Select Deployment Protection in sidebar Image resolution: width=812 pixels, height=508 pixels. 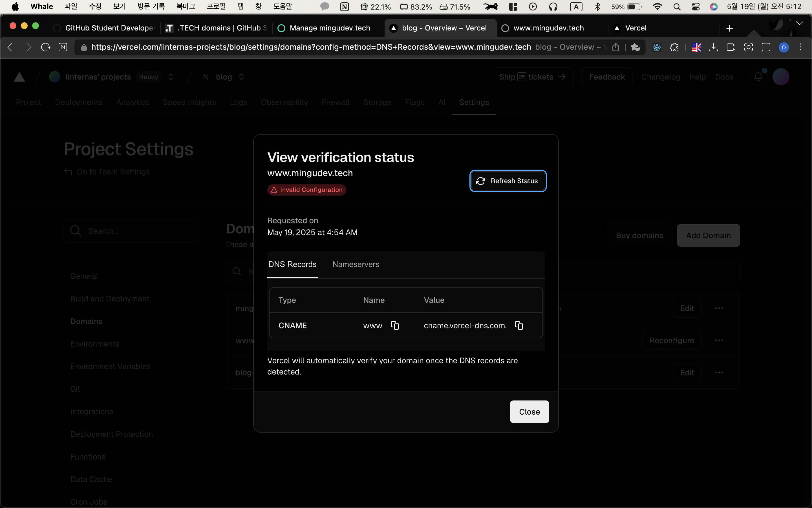pyautogui.click(x=111, y=434)
